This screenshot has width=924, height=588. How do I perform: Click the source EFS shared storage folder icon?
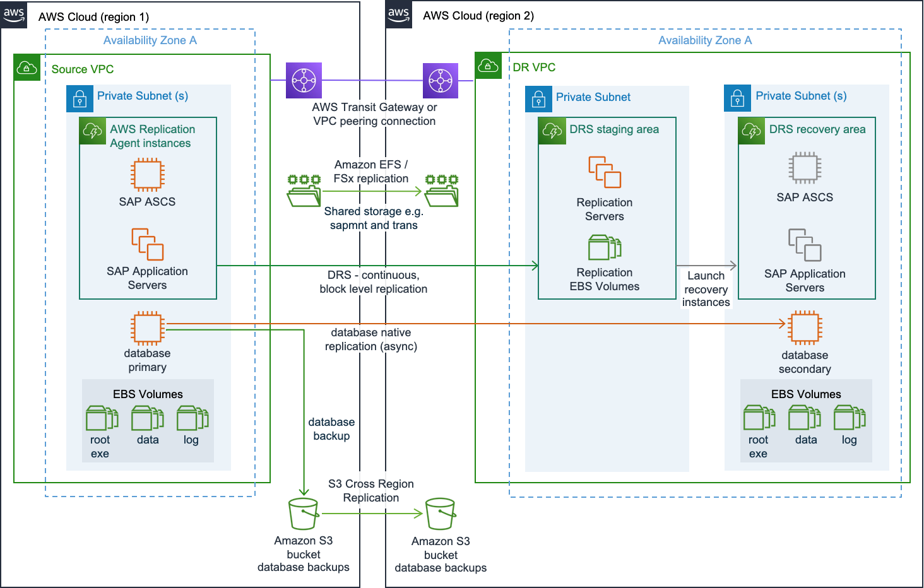coord(304,191)
